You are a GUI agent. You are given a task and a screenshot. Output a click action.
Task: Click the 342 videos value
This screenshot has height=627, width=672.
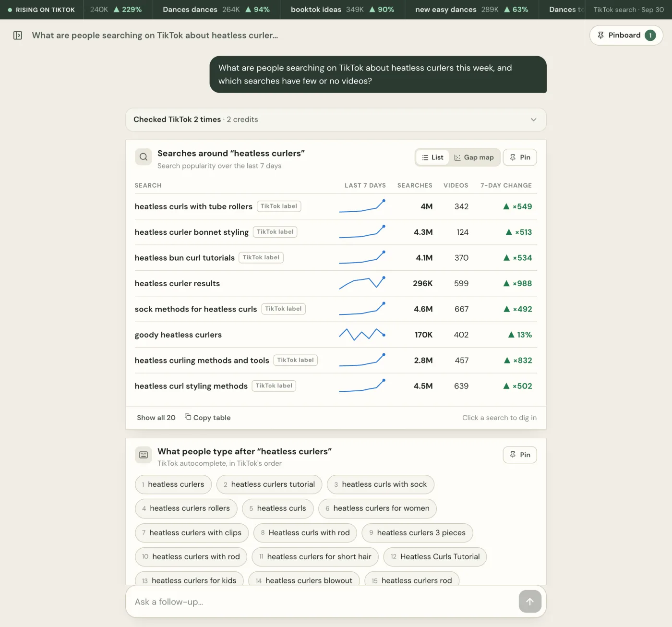461,206
